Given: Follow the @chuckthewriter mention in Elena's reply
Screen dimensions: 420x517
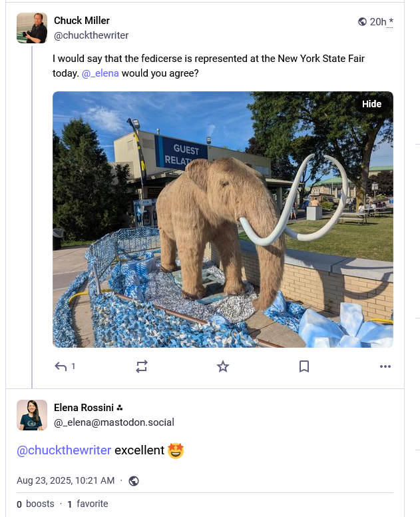Looking at the screenshot, I should coord(64,450).
